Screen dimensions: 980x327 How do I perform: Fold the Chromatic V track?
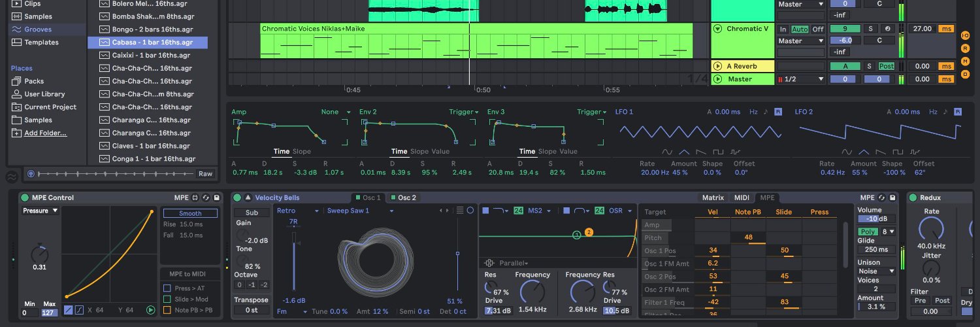pos(717,29)
